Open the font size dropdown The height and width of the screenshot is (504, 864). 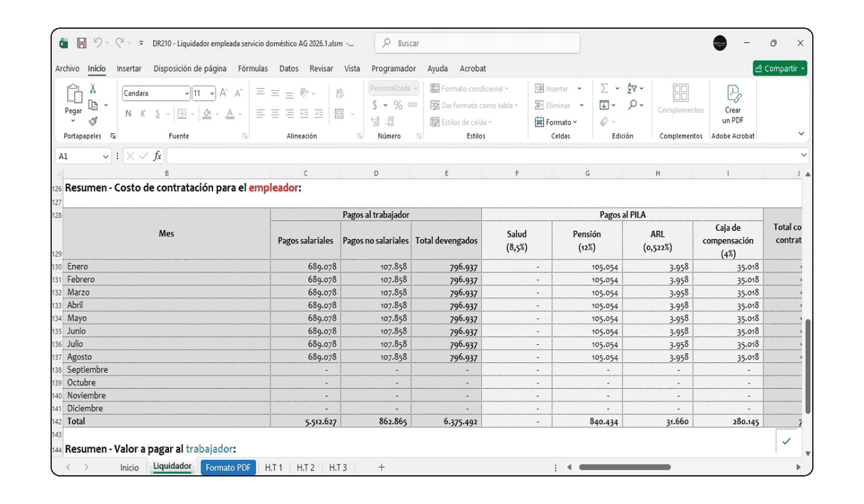coord(212,93)
